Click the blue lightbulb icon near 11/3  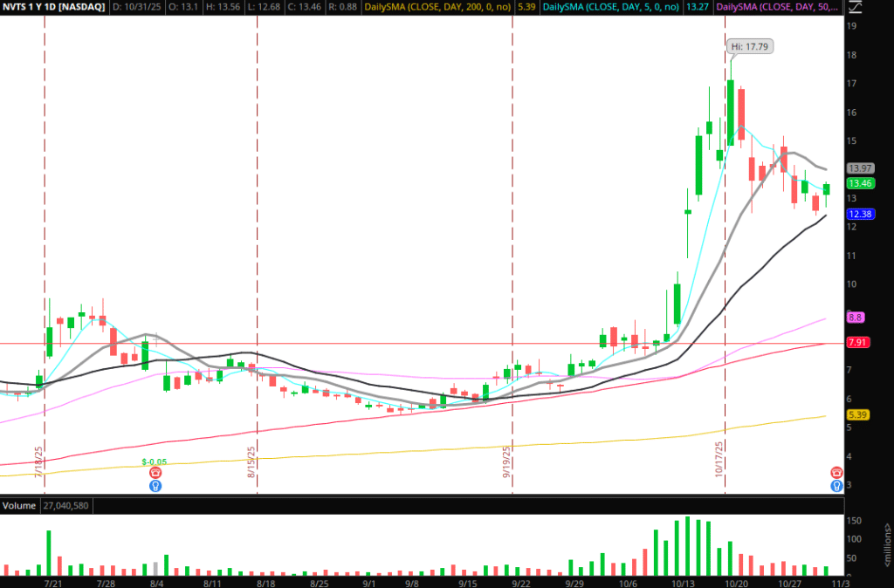coord(836,485)
